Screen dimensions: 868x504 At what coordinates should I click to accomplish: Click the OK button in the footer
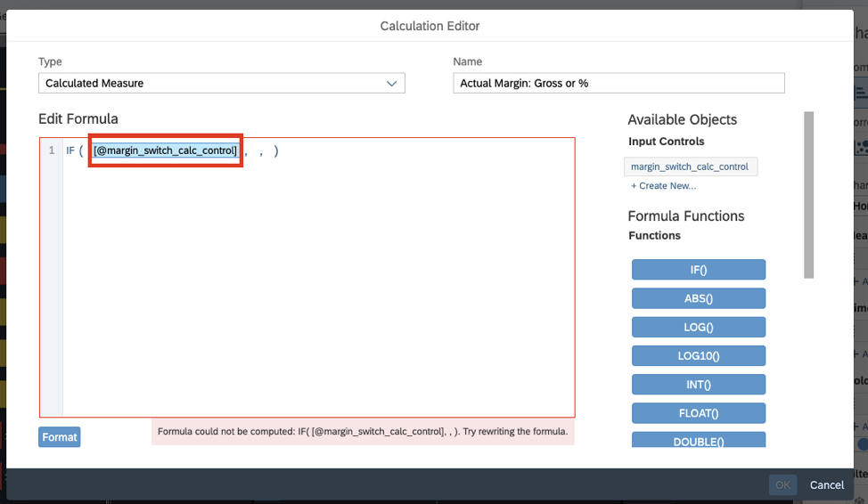click(x=782, y=485)
